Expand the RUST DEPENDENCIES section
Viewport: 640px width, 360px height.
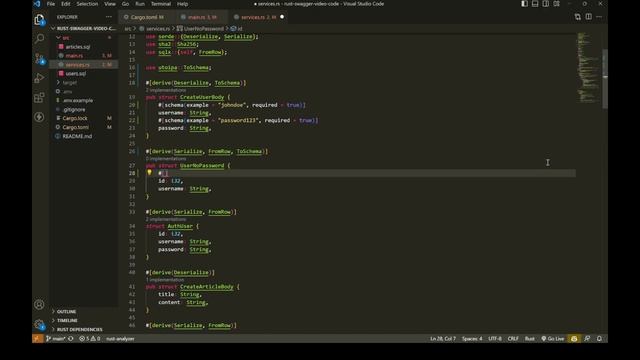coord(84,329)
